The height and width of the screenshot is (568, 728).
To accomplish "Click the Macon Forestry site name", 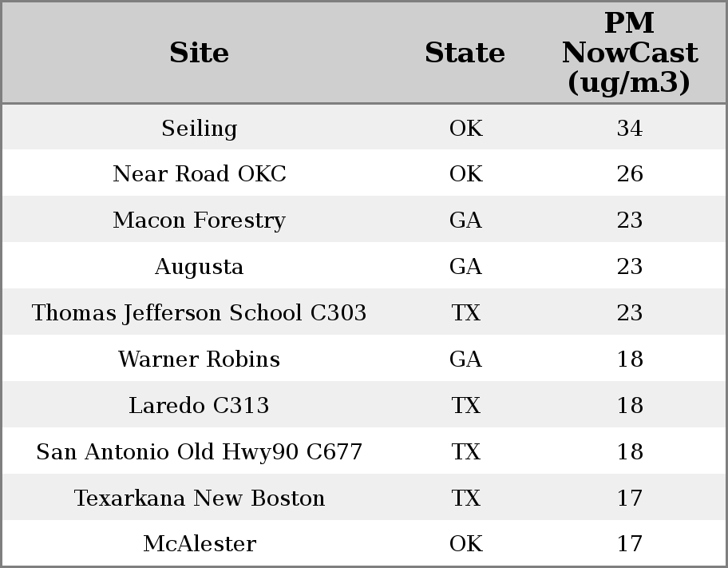I will (200, 220).
